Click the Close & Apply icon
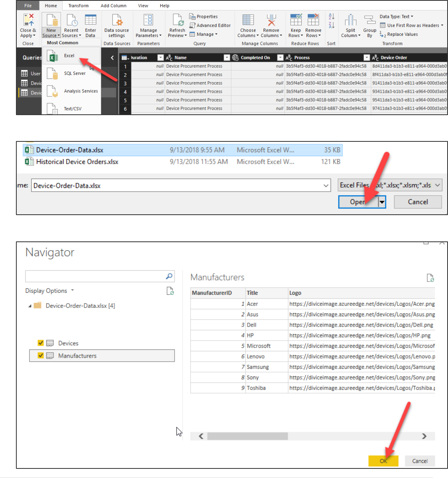Viewport: 448px width, 478px height. (28, 20)
